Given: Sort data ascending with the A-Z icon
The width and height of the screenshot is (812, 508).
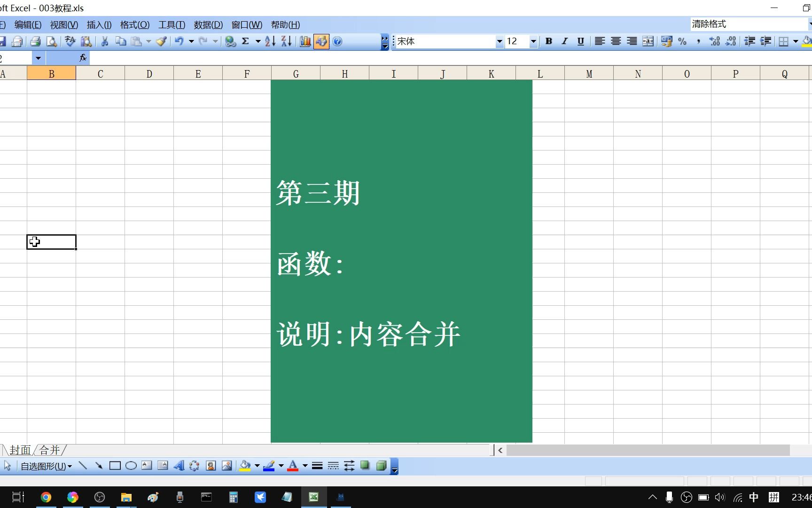Looking at the screenshot, I should [271, 41].
